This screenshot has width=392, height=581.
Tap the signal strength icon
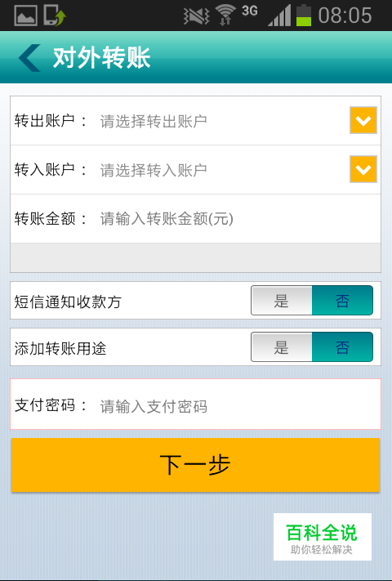(279, 16)
